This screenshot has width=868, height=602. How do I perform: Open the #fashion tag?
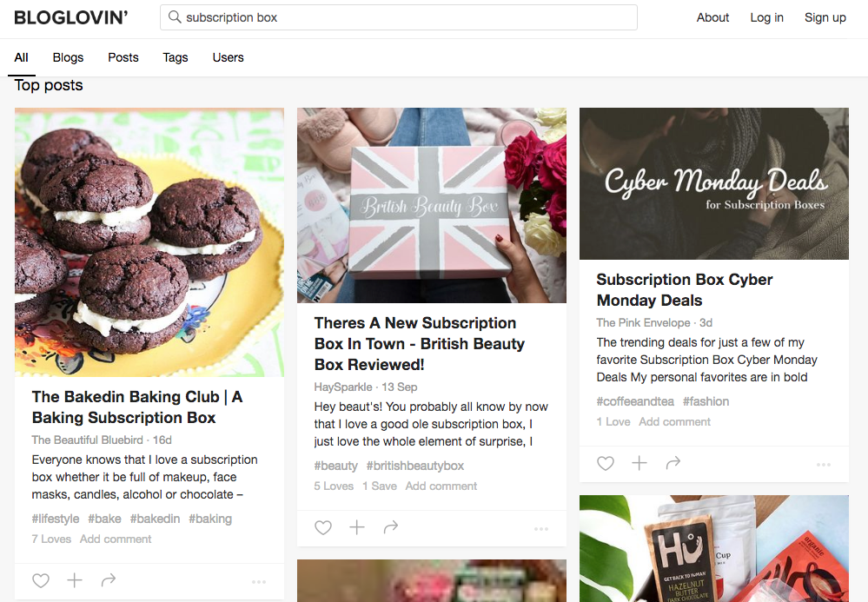point(706,401)
